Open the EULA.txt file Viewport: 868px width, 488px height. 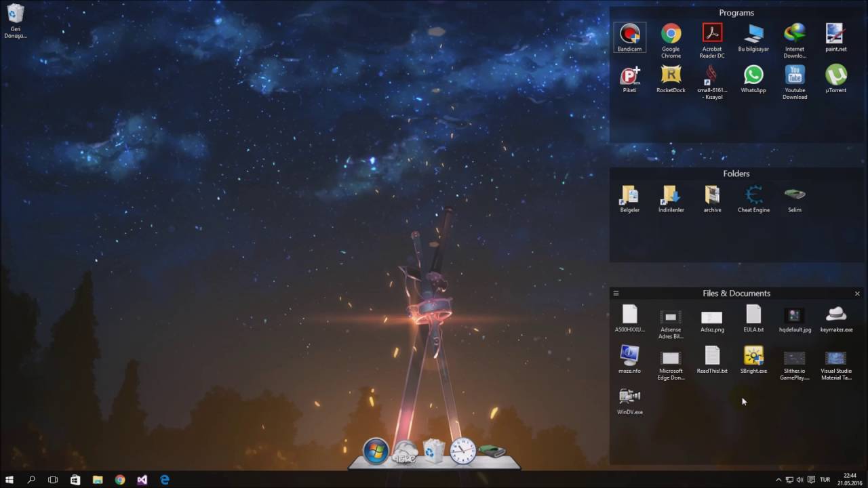(x=753, y=319)
